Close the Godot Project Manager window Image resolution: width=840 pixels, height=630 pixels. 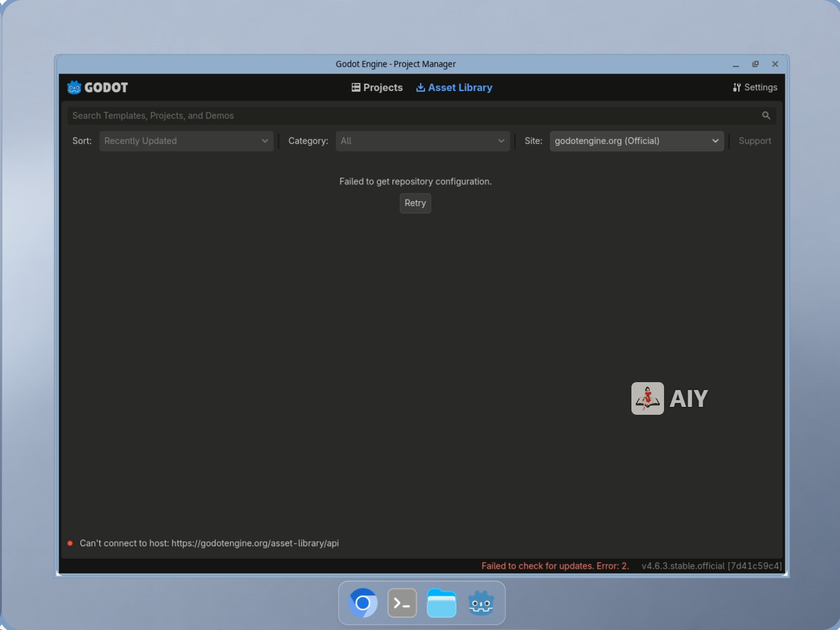(x=775, y=65)
